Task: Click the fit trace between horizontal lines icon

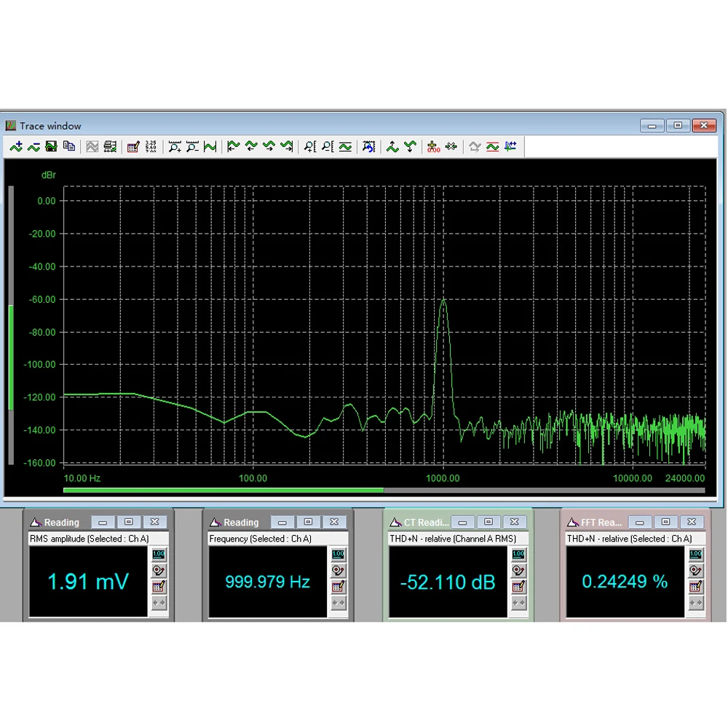Action: click(345, 147)
